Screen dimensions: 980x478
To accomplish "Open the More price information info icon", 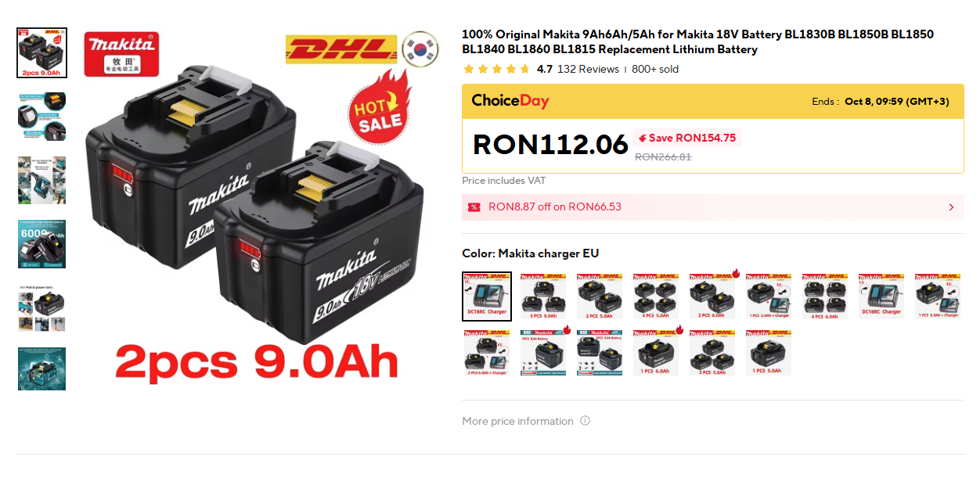I will (x=585, y=421).
